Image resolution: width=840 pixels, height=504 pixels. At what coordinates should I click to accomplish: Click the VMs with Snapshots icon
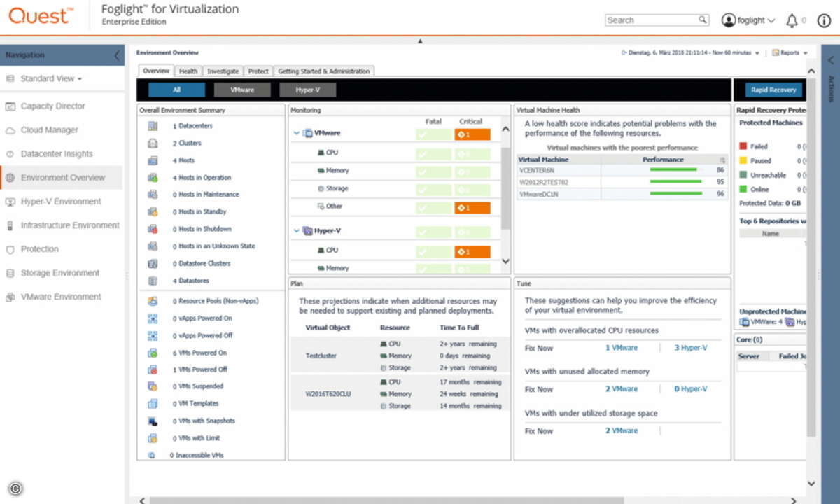153,421
